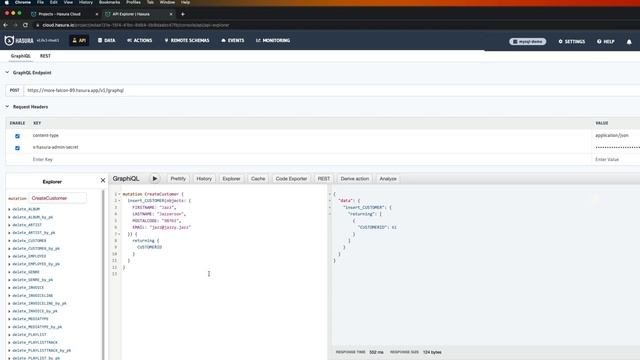This screenshot has width=640, height=360.
Task: Uncheck the x-hasura-admin-secret header checkbox
Action: tap(17, 148)
